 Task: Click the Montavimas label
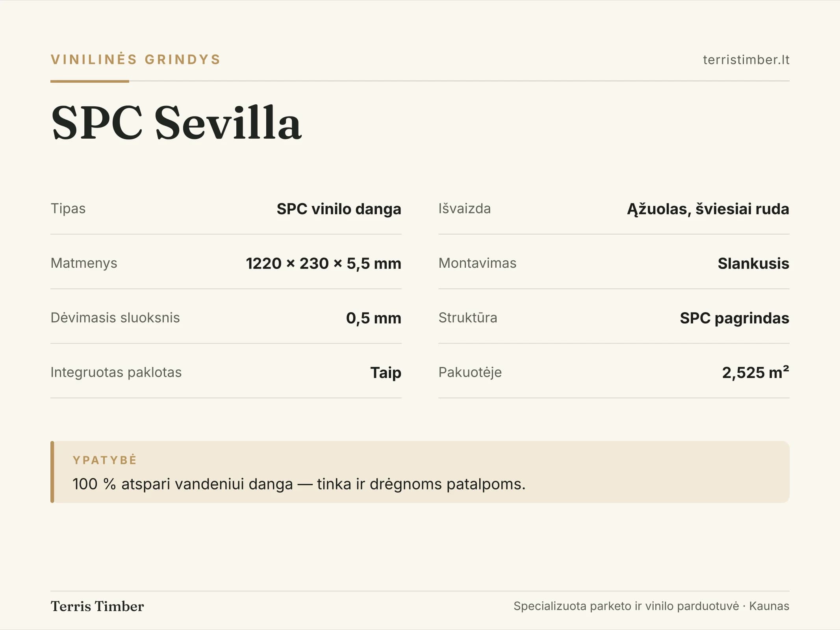point(477,263)
